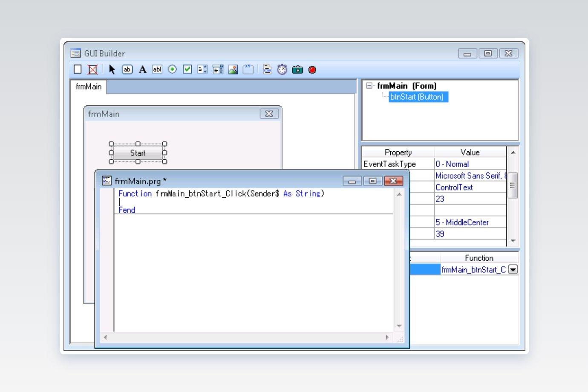Image resolution: width=588 pixels, height=392 pixels.
Task: Choose the VideoBox camera control tool
Action: click(x=297, y=69)
